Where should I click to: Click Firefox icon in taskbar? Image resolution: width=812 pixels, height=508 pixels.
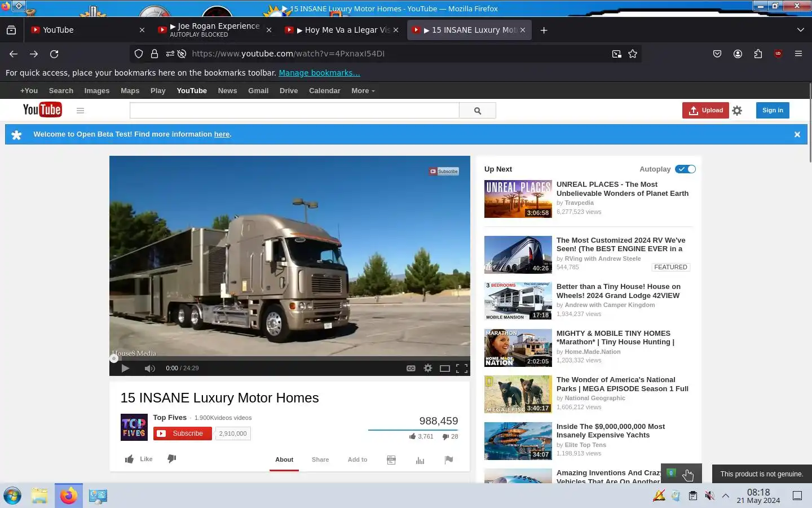click(x=69, y=496)
